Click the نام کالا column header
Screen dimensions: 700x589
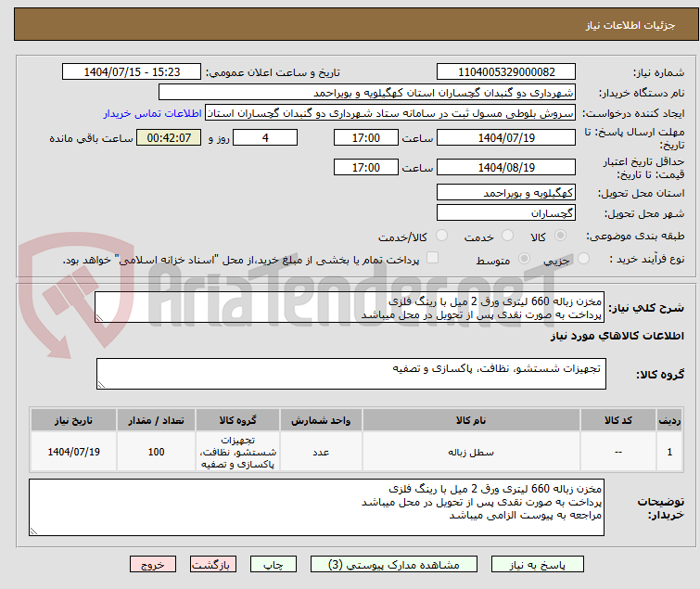pyautogui.click(x=471, y=420)
